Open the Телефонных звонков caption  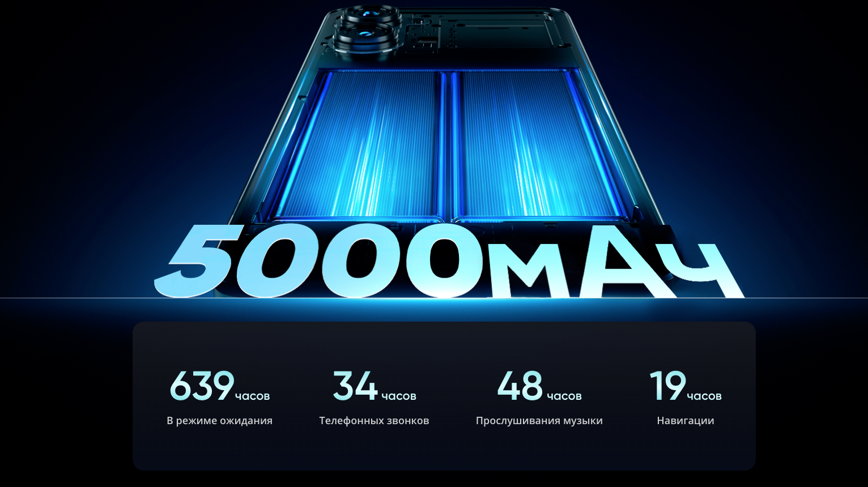374,421
